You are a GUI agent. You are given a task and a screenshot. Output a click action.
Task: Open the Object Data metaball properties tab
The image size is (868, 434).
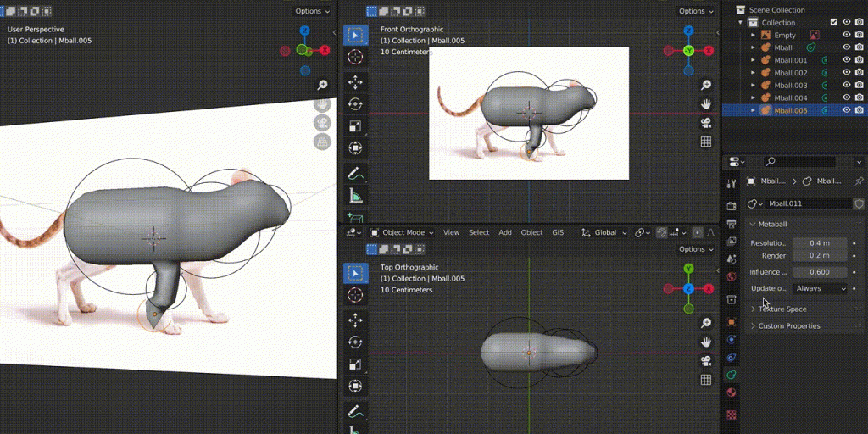point(732,375)
